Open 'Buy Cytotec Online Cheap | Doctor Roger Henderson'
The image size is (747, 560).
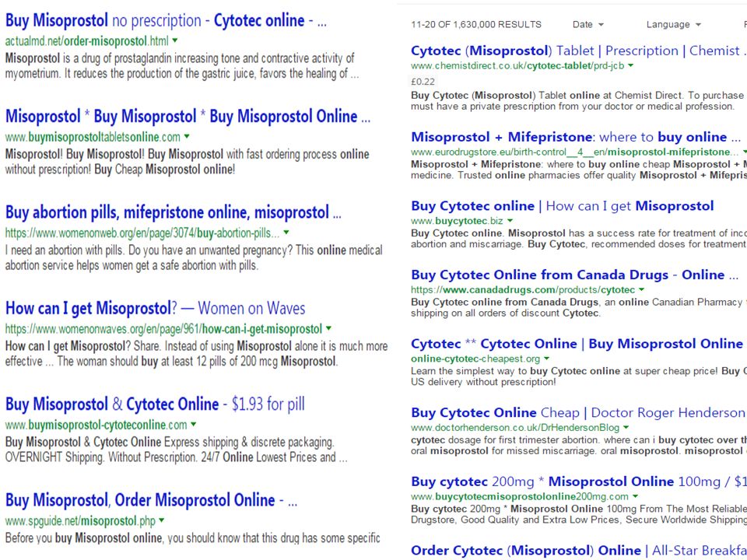click(x=578, y=413)
